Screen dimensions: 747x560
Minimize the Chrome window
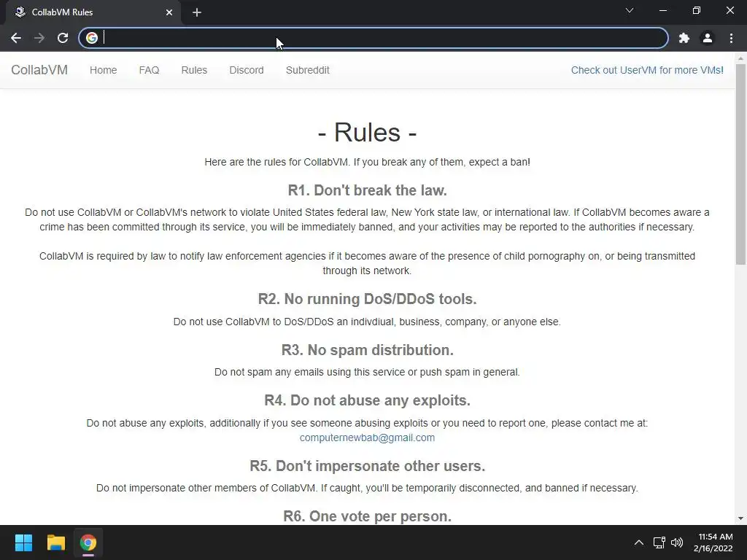[x=662, y=10]
